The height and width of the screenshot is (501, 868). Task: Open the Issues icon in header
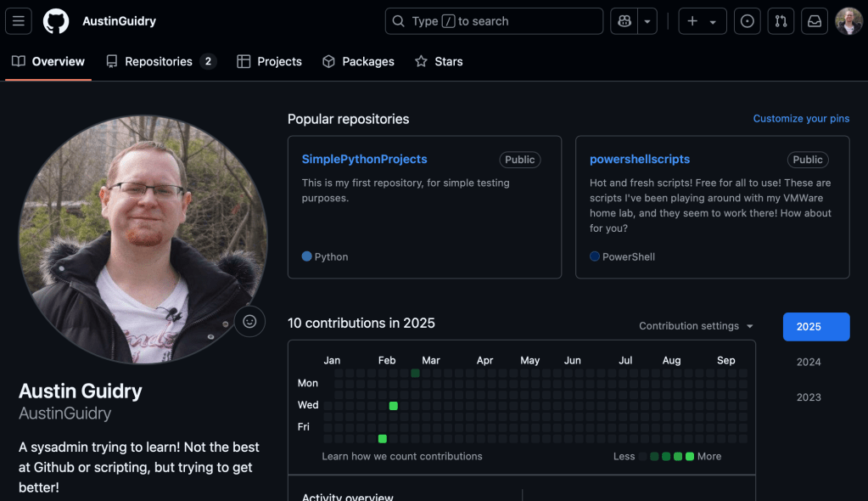747,21
